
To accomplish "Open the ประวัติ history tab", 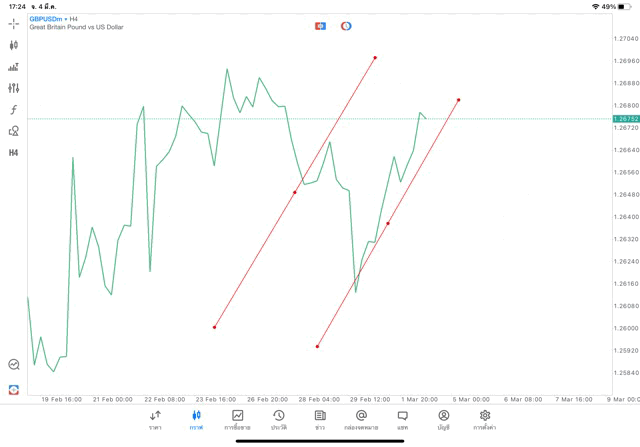I will point(278,419).
